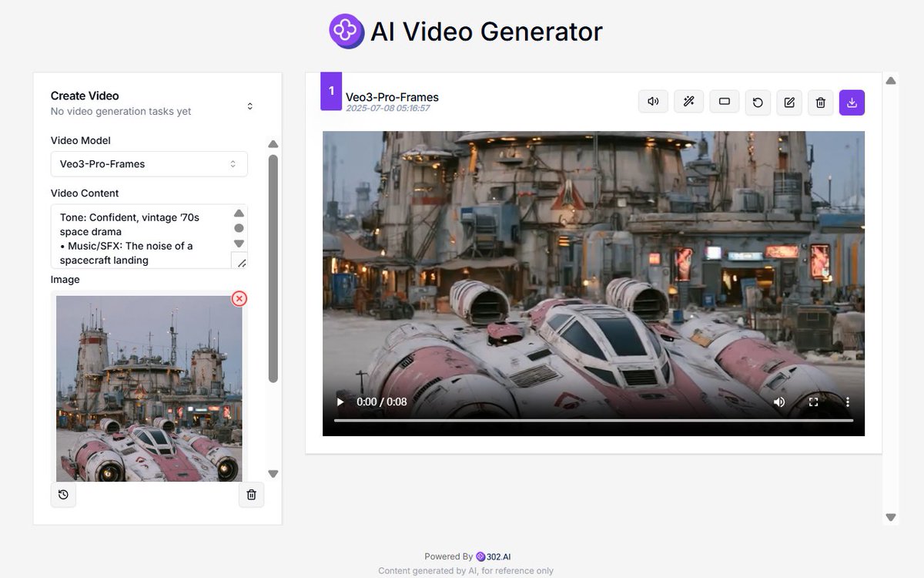Click the 'Create Video' heading
924x578 pixels.
(x=85, y=96)
